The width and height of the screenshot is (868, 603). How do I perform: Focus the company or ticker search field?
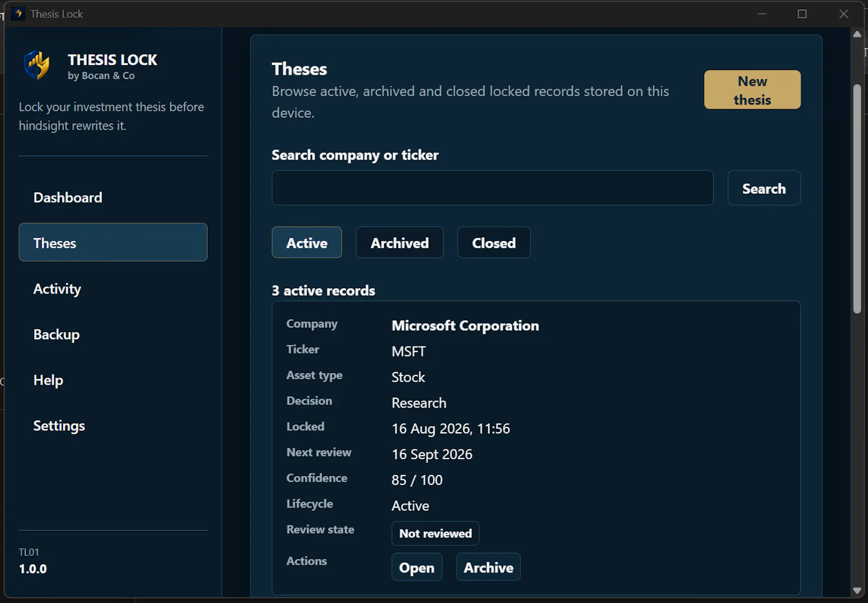click(x=493, y=188)
